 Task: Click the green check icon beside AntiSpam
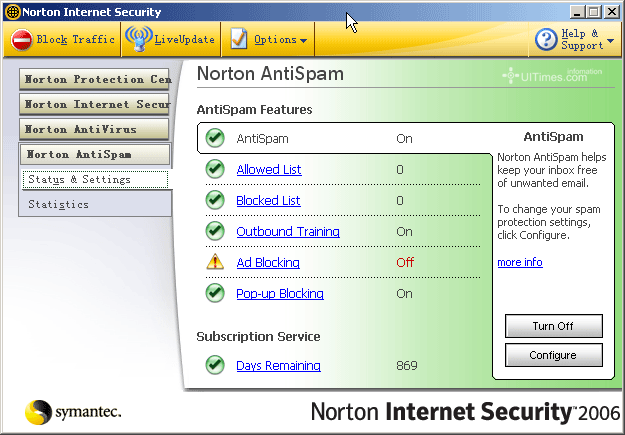[215, 138]
